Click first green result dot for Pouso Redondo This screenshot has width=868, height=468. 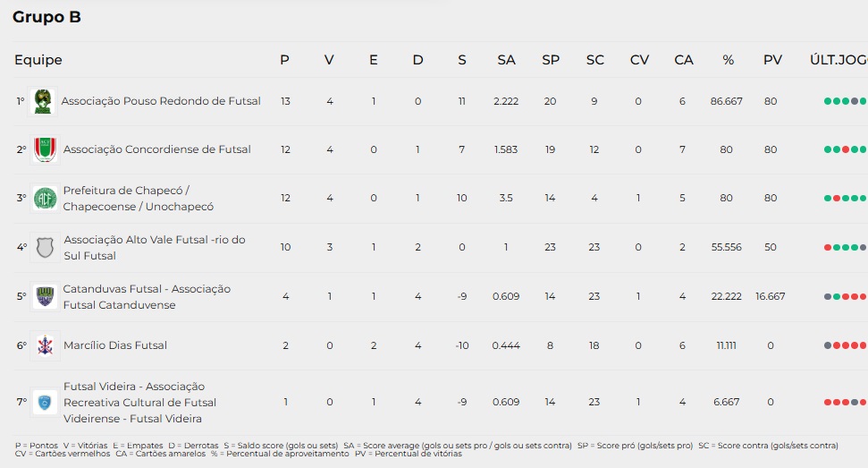828,101
